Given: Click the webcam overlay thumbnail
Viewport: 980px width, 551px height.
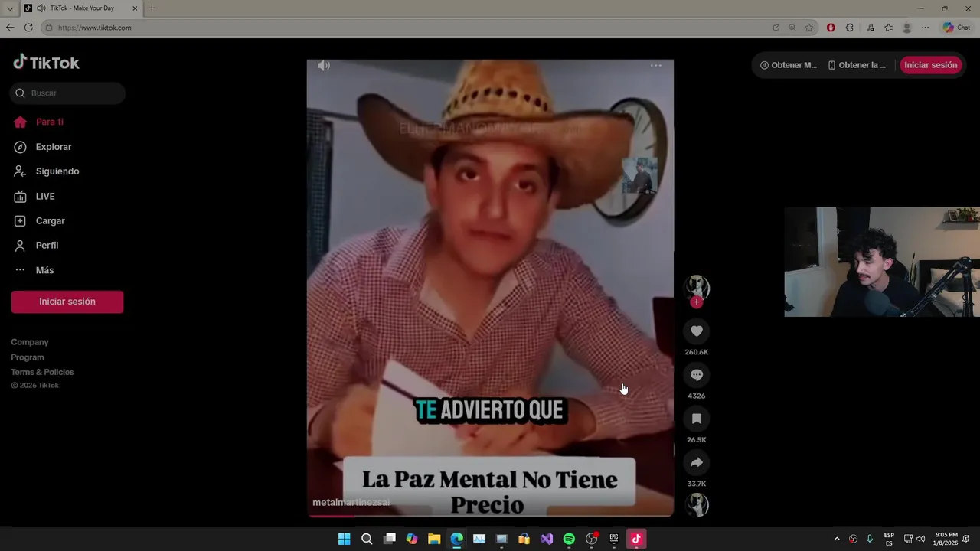Looking at the screenshot, I should [x=882, y=262].
